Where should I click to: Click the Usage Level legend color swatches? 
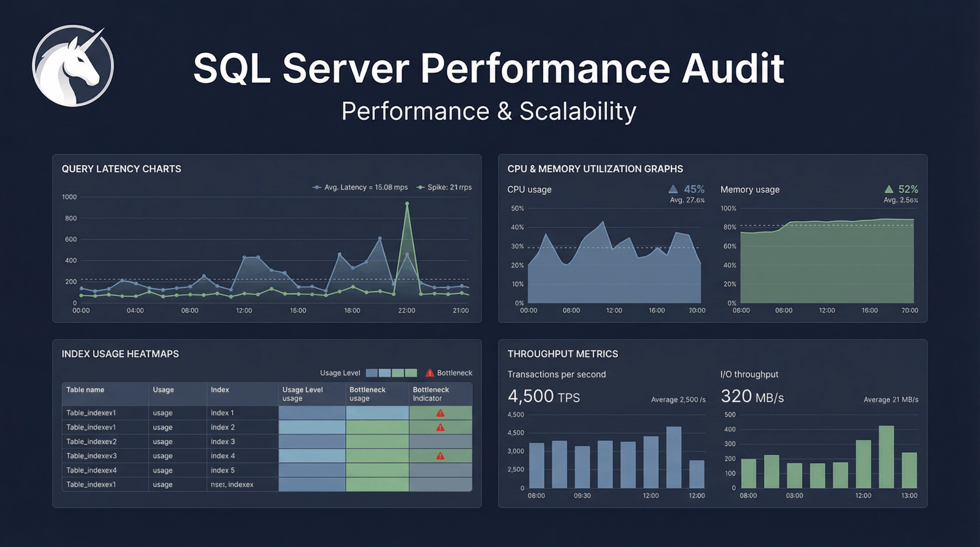[391, 373]
